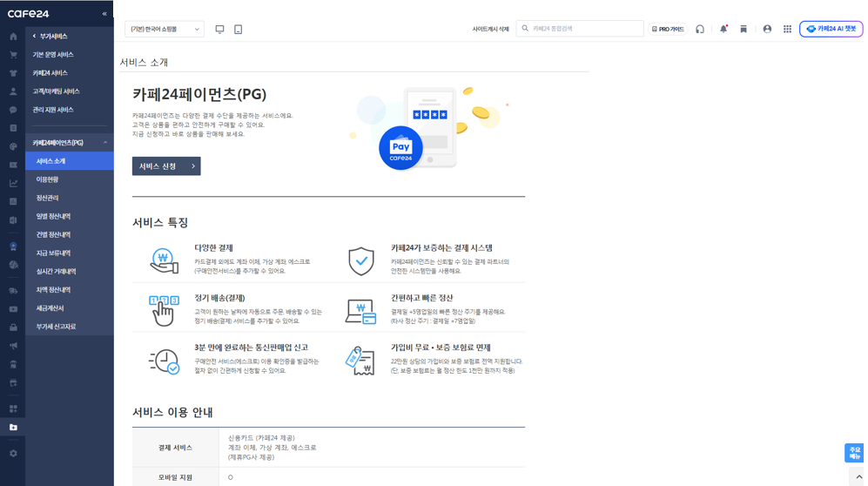Open the apps grid plus icon in sidebar
The width and height of the screenshot is (868, 486).
pos(13,408)
